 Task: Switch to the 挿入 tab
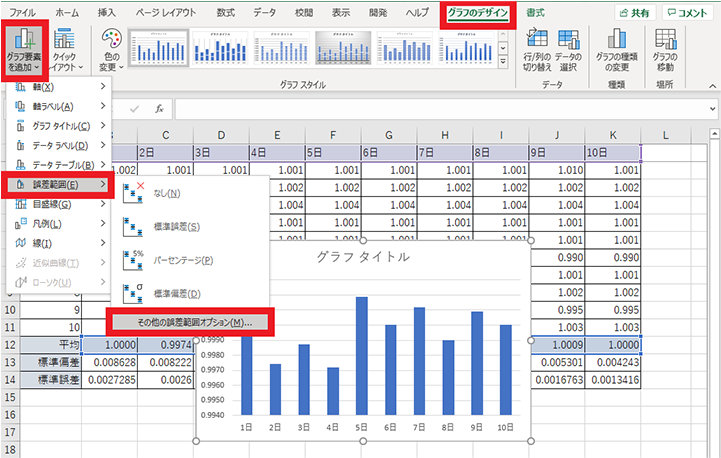click(106, 13)
